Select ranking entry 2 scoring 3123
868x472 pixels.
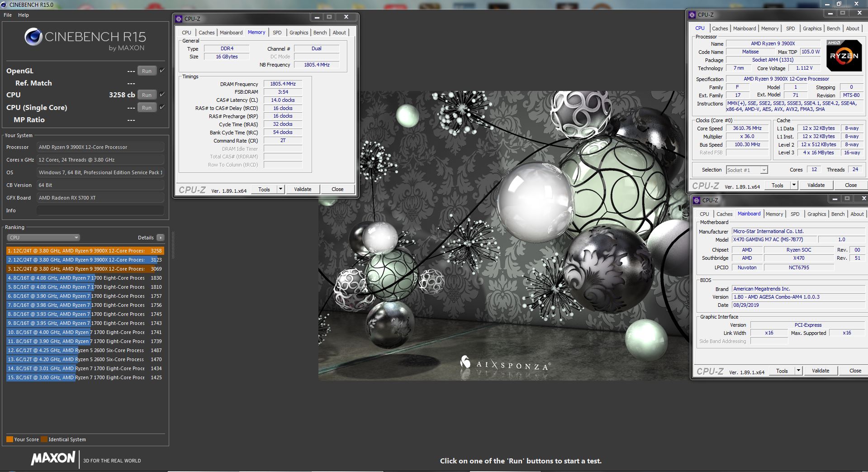click(85, 260)
